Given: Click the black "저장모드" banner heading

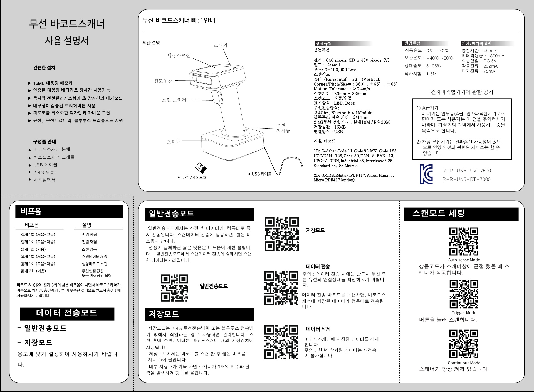Looking at the screenshot, I should coord(199,314).
